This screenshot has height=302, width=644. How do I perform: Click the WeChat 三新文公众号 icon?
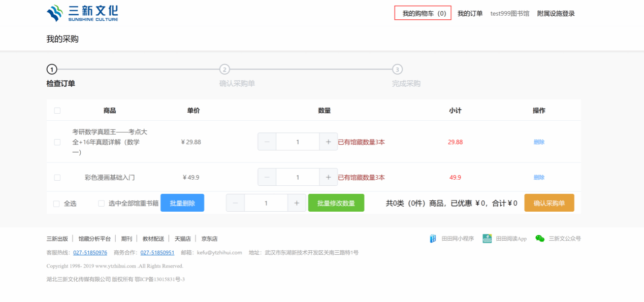coord(539,239)
